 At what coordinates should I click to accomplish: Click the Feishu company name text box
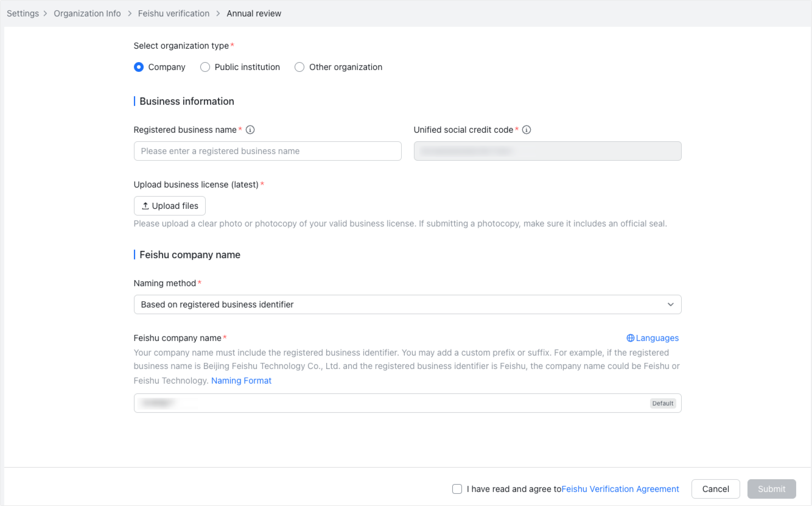click(390, 403)
